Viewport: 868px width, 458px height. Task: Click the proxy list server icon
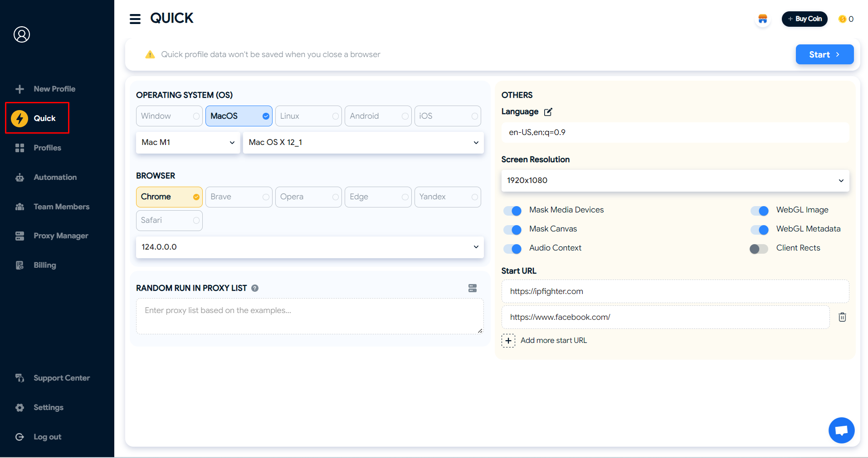click(473, 288)
